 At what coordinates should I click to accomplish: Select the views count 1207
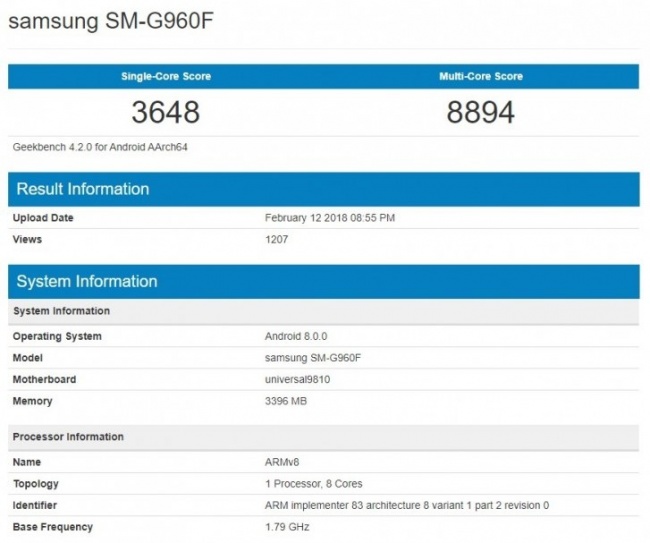point(276,239)
